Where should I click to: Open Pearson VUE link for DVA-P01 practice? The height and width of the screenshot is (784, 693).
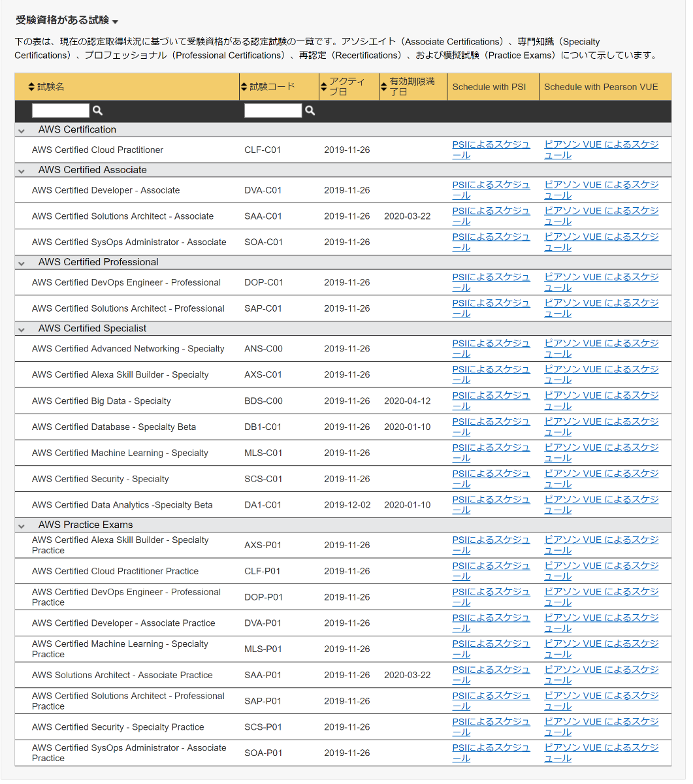[602, 623]
